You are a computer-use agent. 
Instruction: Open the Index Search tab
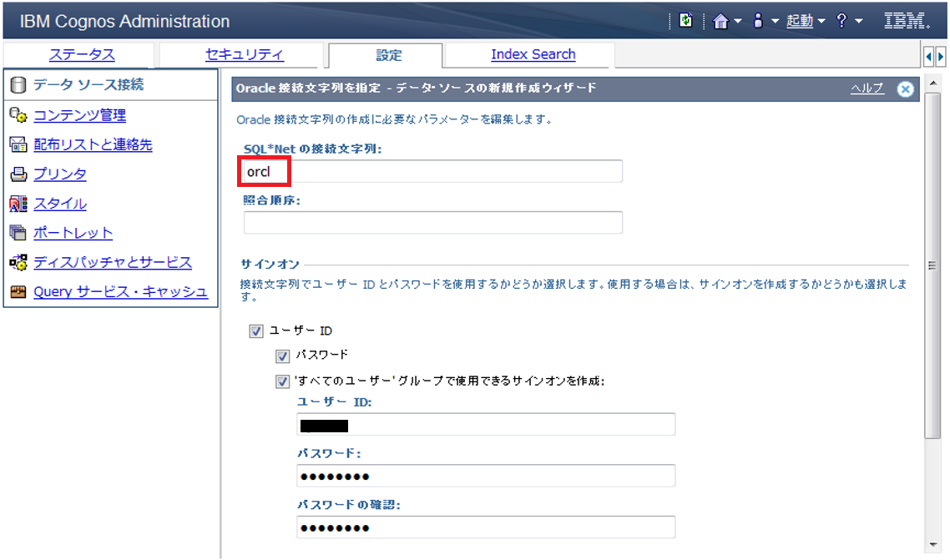click(533, 54)
